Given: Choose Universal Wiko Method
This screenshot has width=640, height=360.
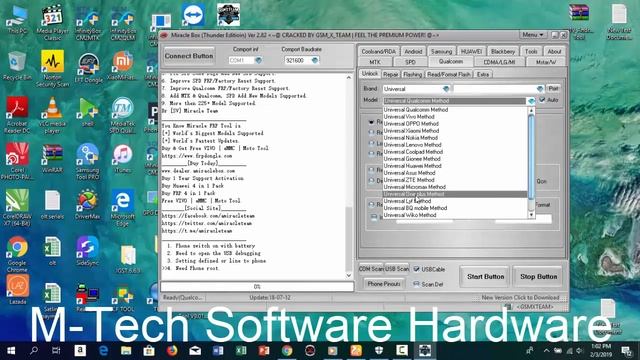Looking at the screenshot, I should (x=410, y=215).
